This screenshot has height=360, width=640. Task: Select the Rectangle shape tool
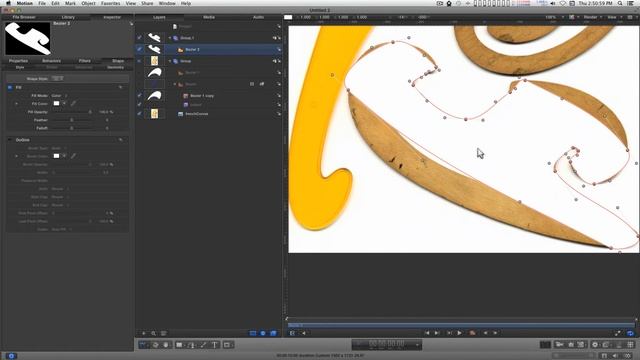pyautogui.click(x=179, y=345)
